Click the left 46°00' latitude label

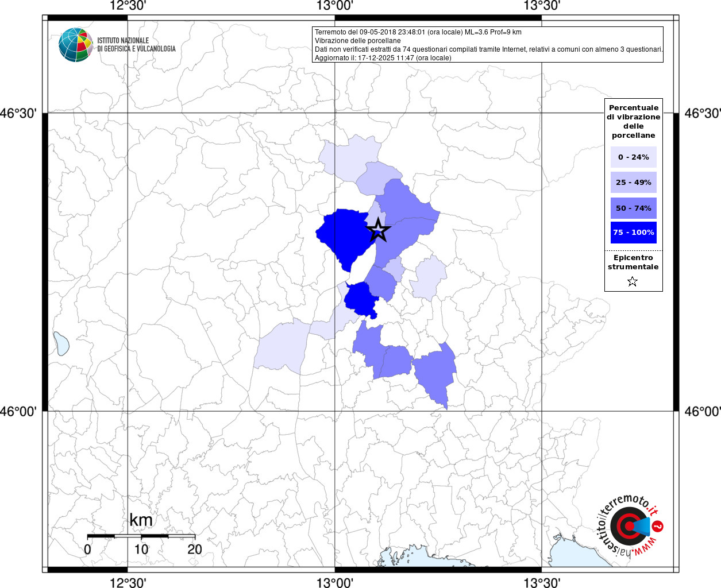[x=18, y=411]
